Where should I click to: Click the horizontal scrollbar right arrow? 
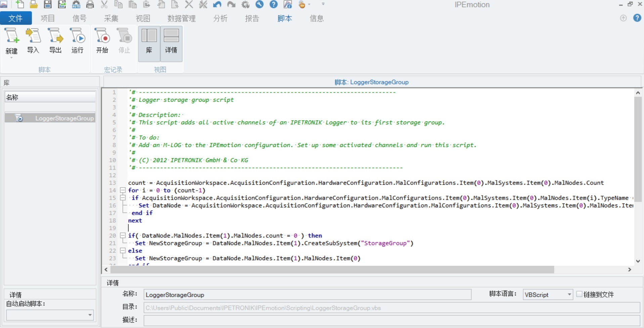pos(630,269)
